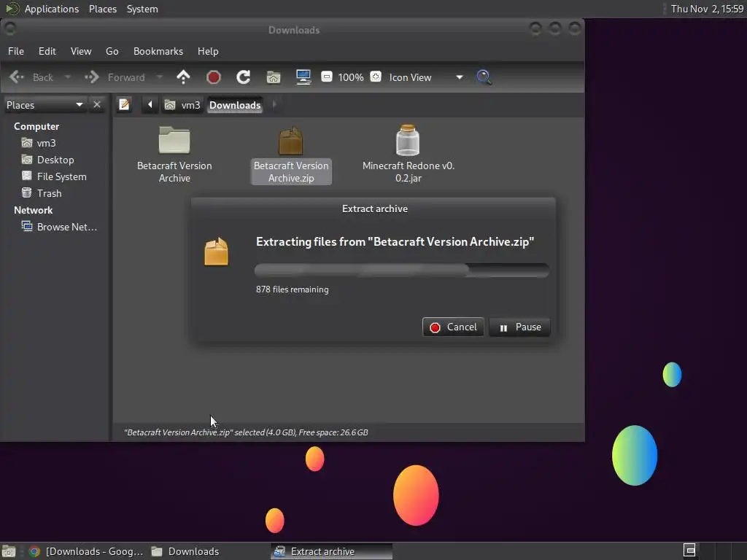Switch to Downloads file manager taskbar entry

pyautogui.click(x=185, y=551)
